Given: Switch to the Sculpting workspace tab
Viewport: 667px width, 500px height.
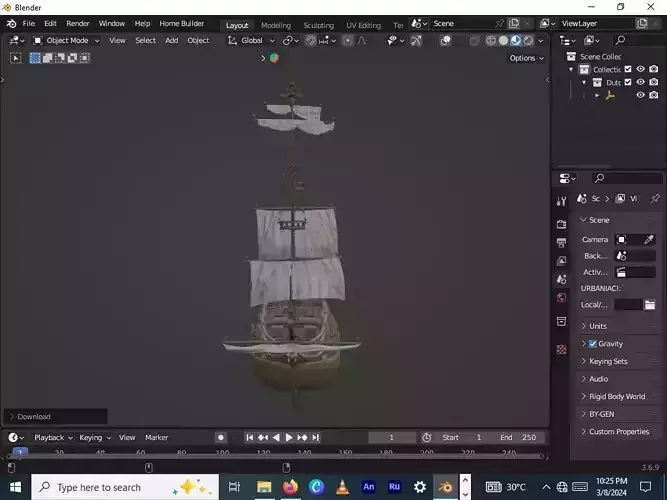Looking at the screenshot, I should pos(319,26).
